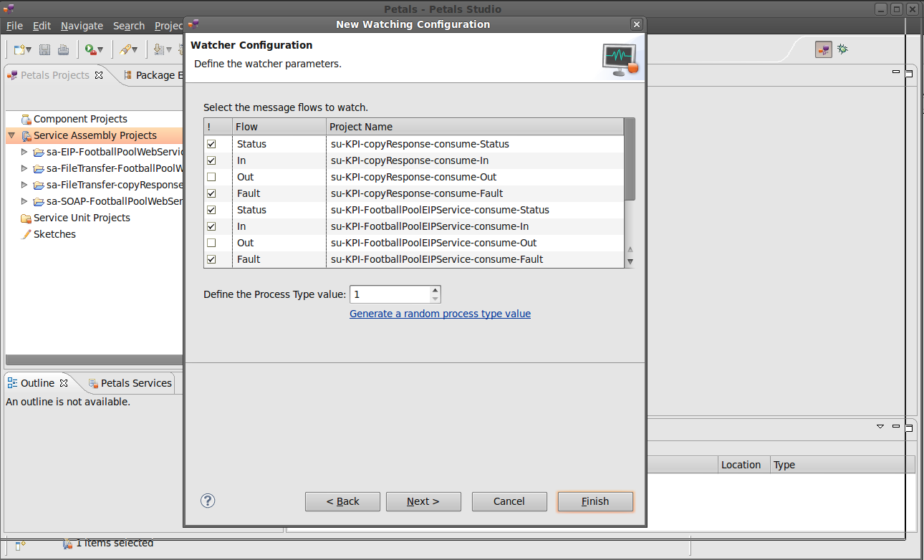Click the Print toolbar icon
Screen dimensions: 924x560
pos(64,49)
